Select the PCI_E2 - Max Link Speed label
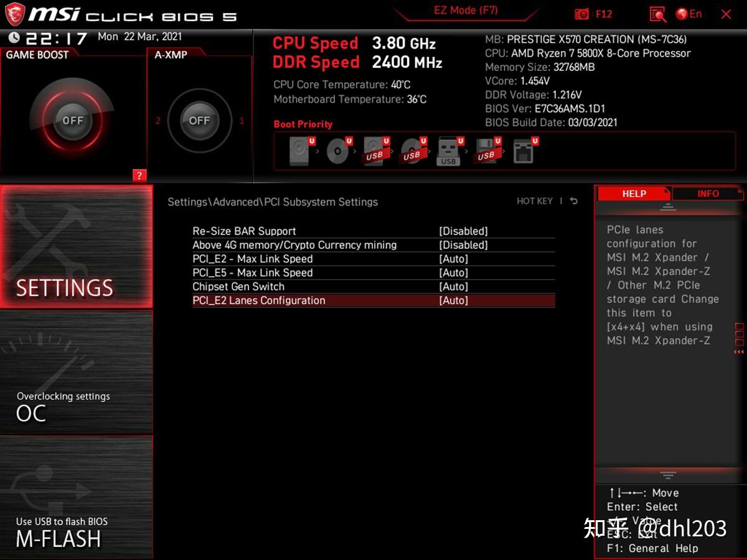Screen dimensions: 747x560 click(253, 259)
